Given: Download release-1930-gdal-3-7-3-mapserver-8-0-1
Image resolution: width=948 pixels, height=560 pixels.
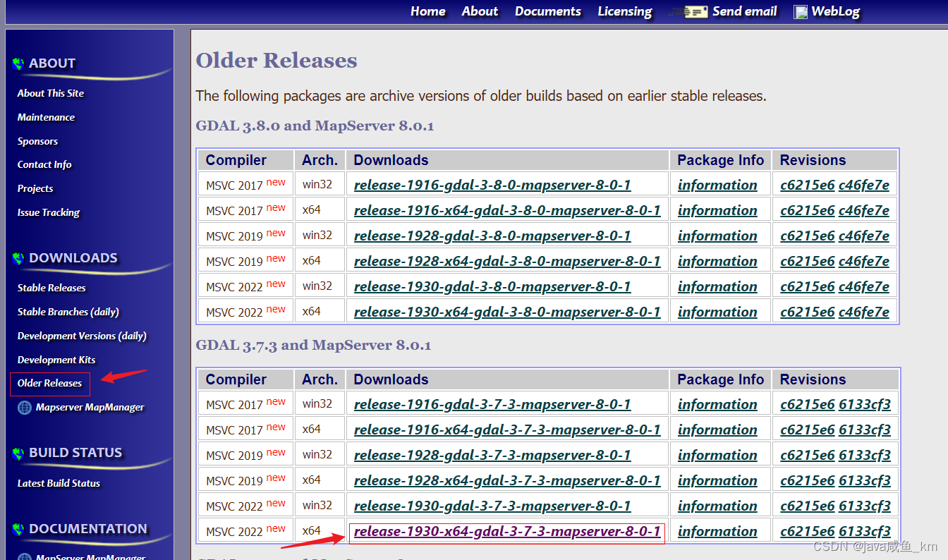Looking at the screenshot, I should pos(492,506).
